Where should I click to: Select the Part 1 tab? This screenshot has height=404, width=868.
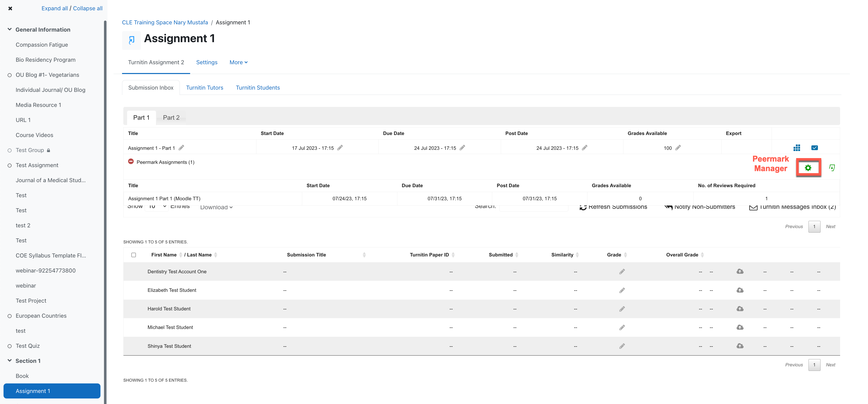141,117
